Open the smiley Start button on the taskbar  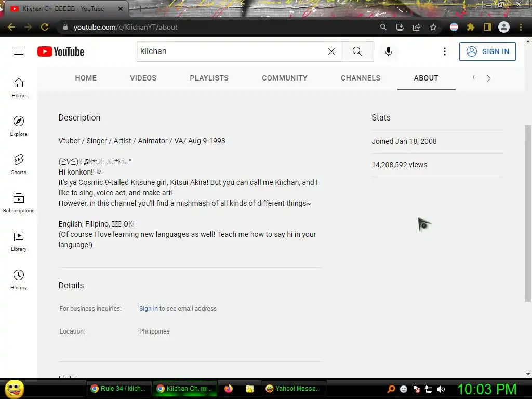pyautogui.click(x=14, y=389)
